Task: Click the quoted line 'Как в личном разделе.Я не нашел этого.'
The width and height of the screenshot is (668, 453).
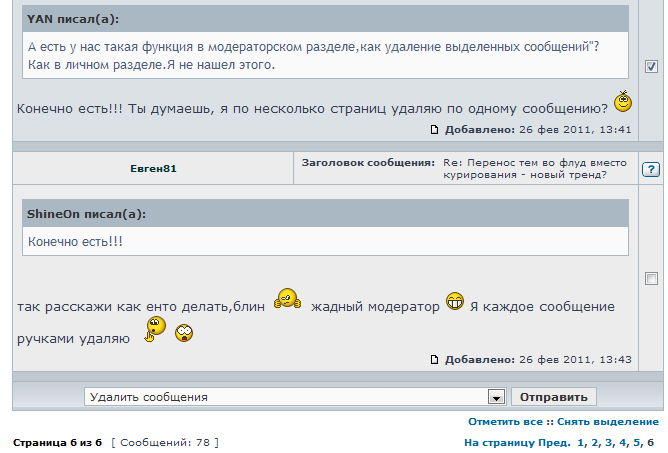Action: (x=151, y=65)
